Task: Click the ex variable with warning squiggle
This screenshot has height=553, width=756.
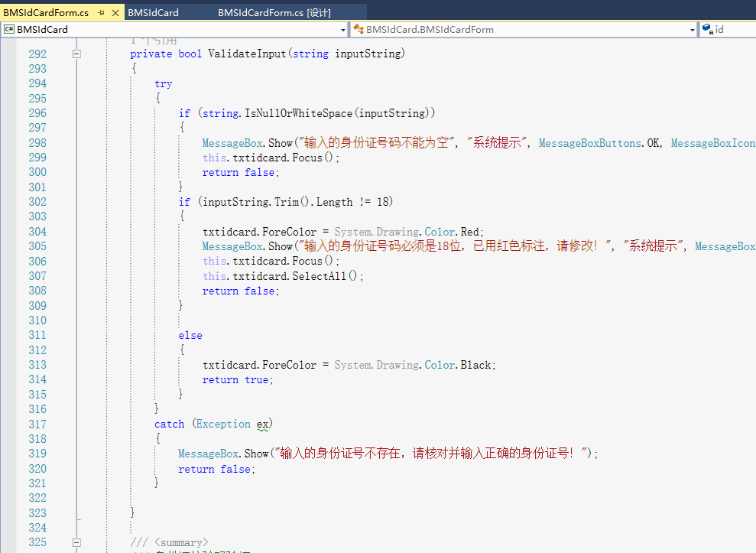Action: click(262, 425)
